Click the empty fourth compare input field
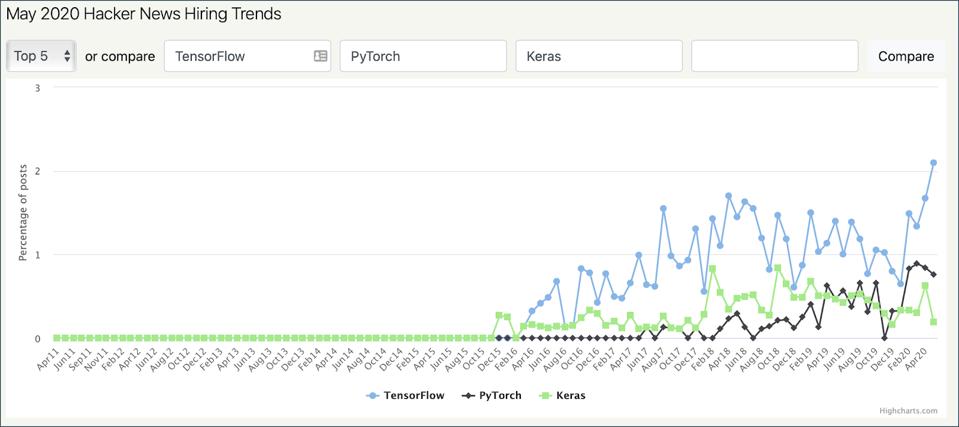 (774, 56)
